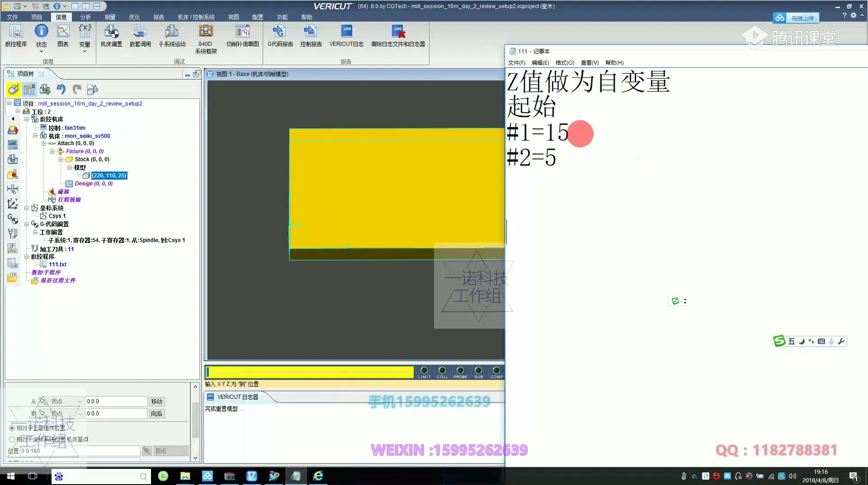This screenshot has width=868, height=485.
Task: Select the 机床偏置 machine offset tool
Action: click(111, 36)
